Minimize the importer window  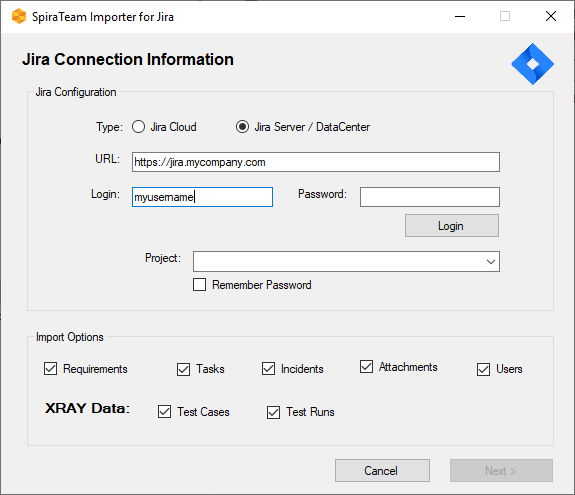[x=460, y=16]
